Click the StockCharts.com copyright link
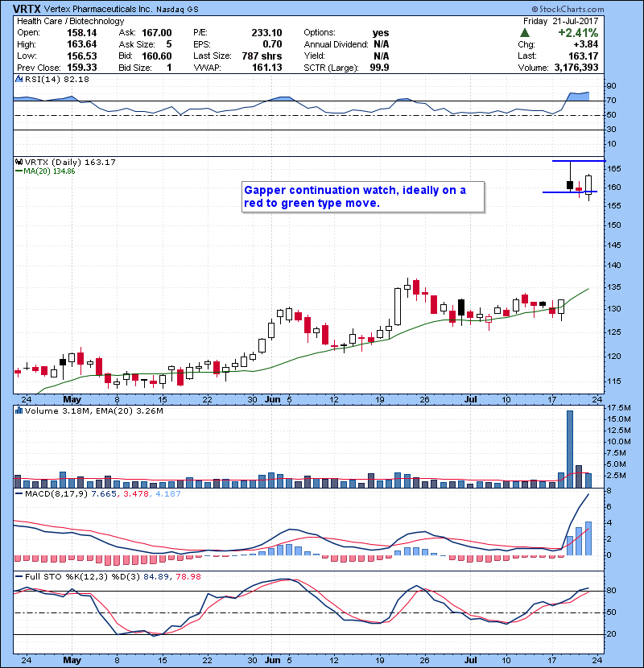The width and height of the screenshot is (644, 668). click(x=568, y=9)
